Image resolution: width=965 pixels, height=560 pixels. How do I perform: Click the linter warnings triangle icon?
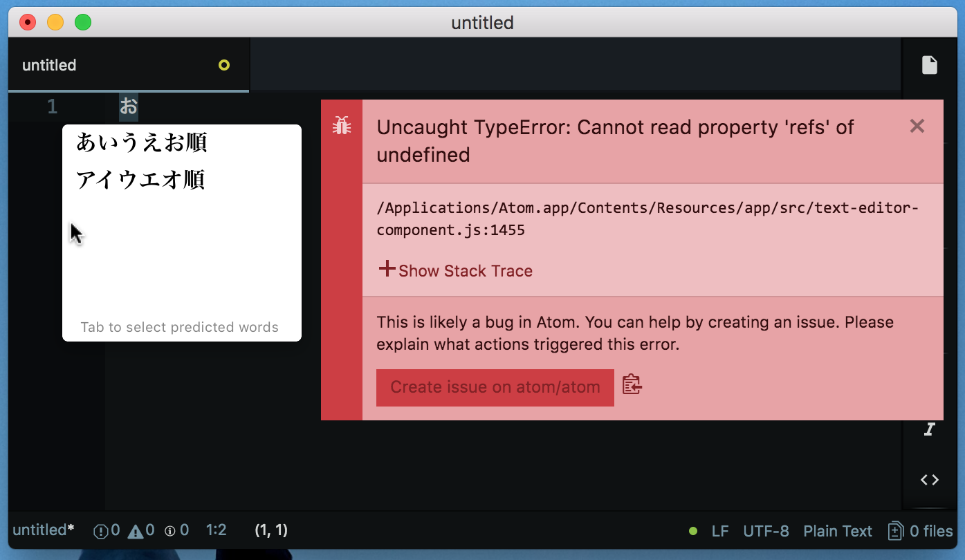136,531
